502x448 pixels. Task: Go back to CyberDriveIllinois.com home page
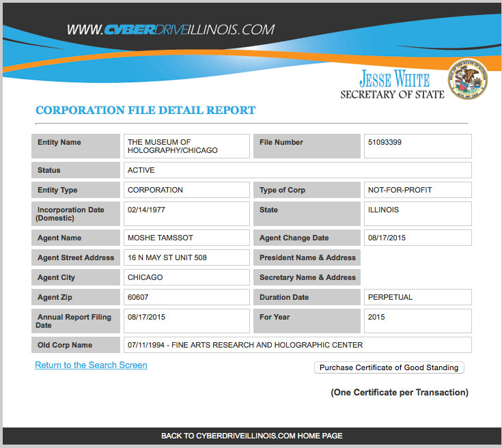pos(251,436)
